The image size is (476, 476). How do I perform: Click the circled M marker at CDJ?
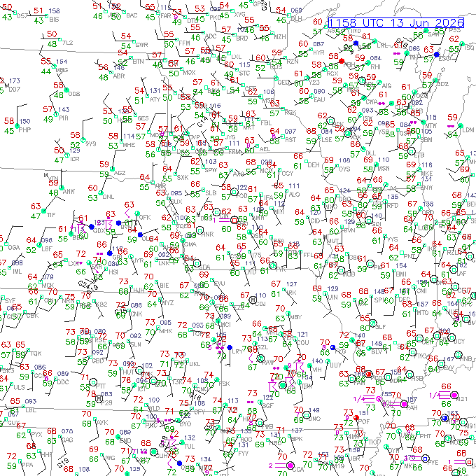[x=253, y=300]
